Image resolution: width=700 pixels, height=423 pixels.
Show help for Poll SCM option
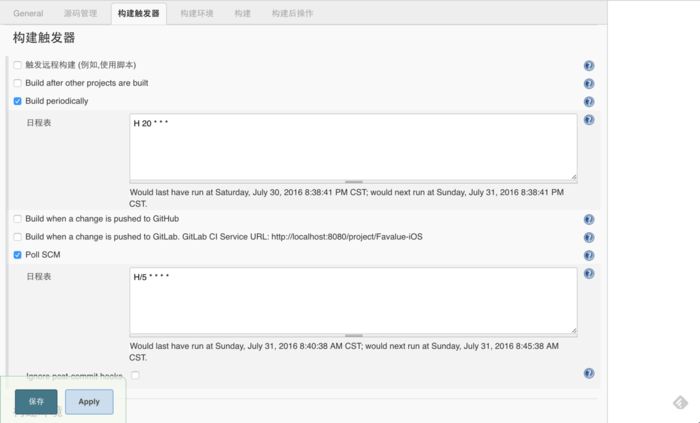589,255
